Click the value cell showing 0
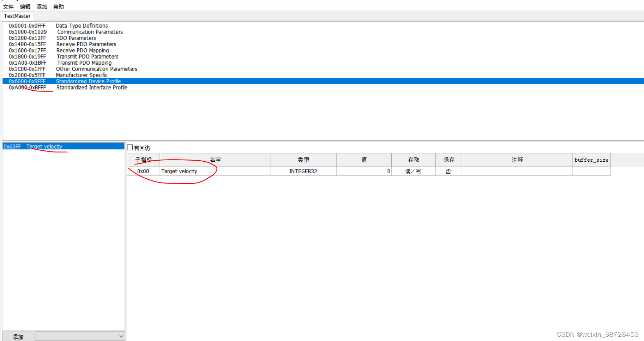The width and height of the screenshot is (644, 341). tap(364, 171)
